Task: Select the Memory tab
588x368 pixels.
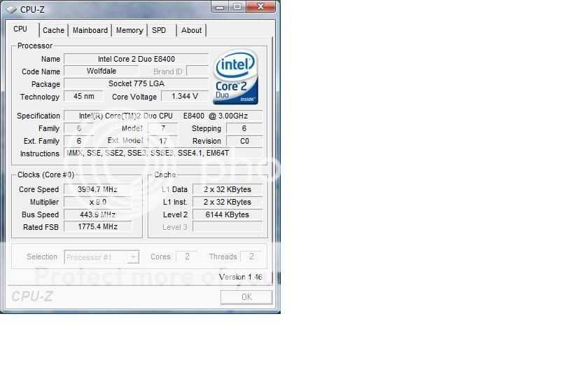Action: pos(129,30)
